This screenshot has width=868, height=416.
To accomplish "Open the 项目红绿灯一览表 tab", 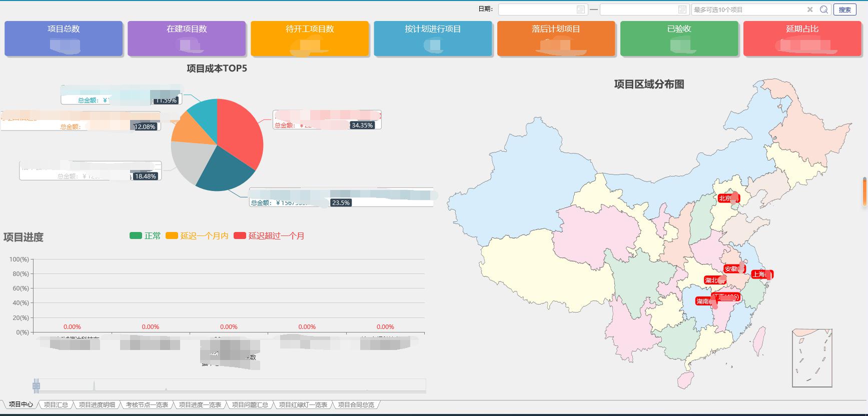I will point(303,404).
